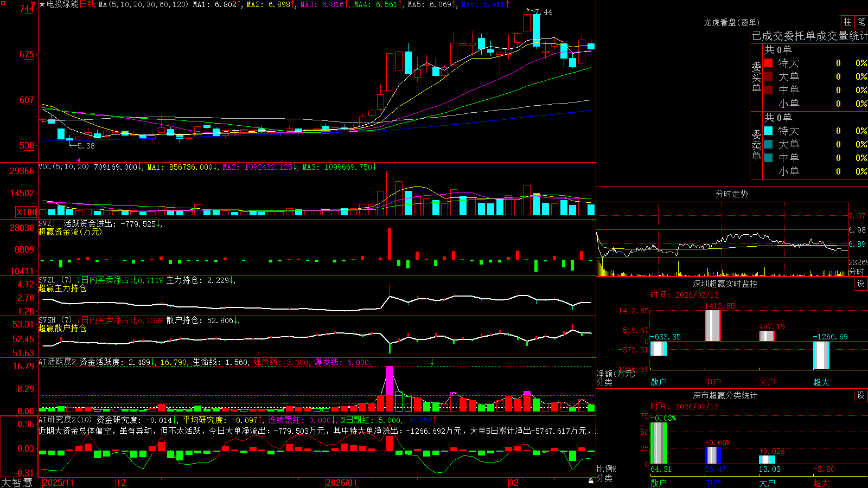The width and height of the screenshot is (868, 488).
Task: Switch to 笔 tick view
Action: tap(861, 22)
